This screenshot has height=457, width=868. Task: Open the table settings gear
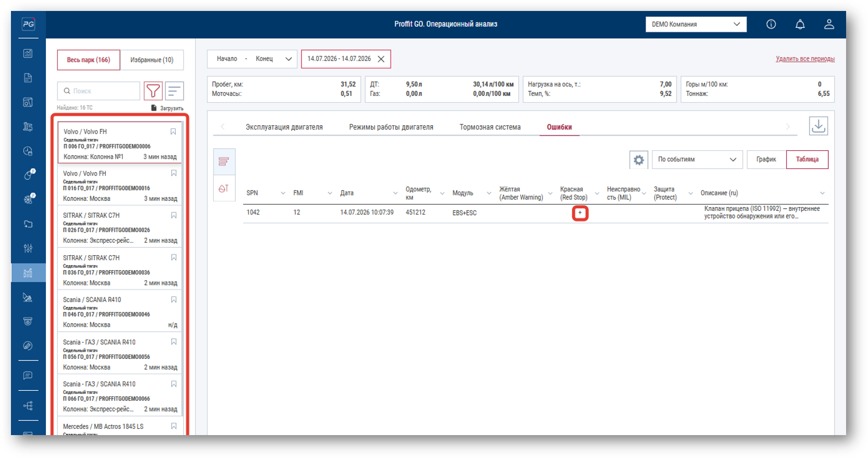pos(638,160)
